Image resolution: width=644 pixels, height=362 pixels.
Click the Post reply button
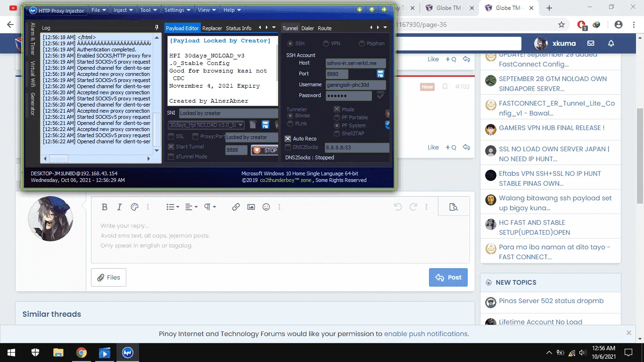[448, 278]
